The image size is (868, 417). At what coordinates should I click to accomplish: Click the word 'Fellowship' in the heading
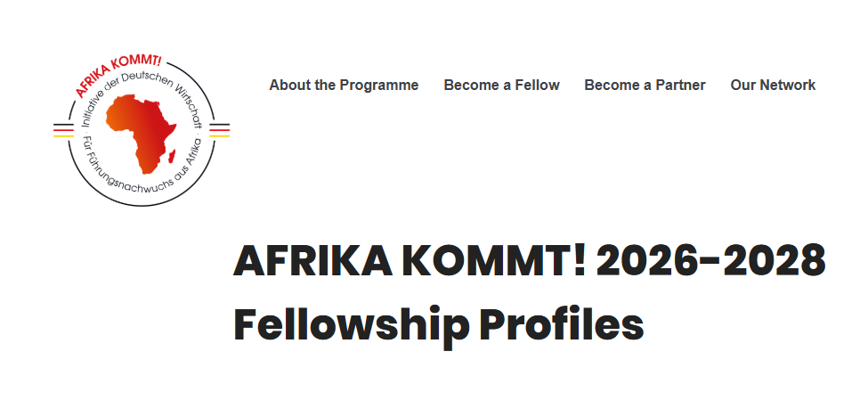[x=350, y=324]
